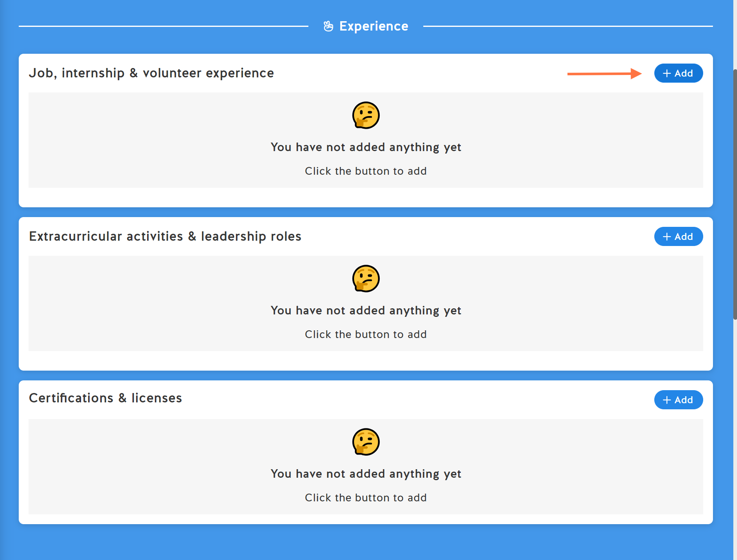The image size is (737, 560).
Task: Add an extracurricular activity or leadership role
Action: pyautogui.click(x=678, y=237)
